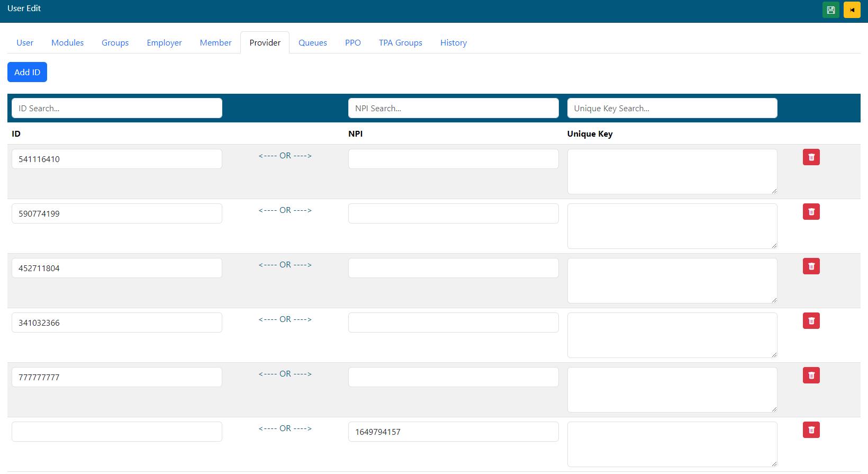Viewport: 868px width, 474px height.
Task: Focus the ID Search field
Action: 116,109
